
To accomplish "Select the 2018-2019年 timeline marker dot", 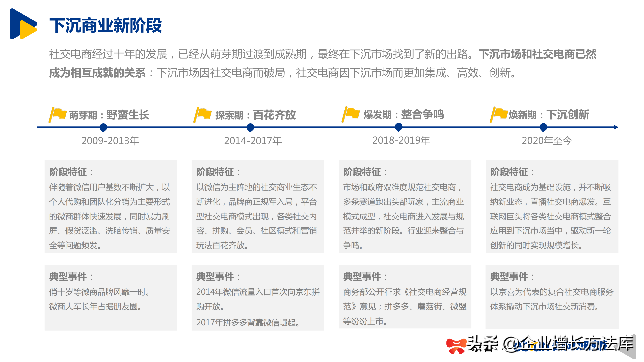I will pos(398,127).
